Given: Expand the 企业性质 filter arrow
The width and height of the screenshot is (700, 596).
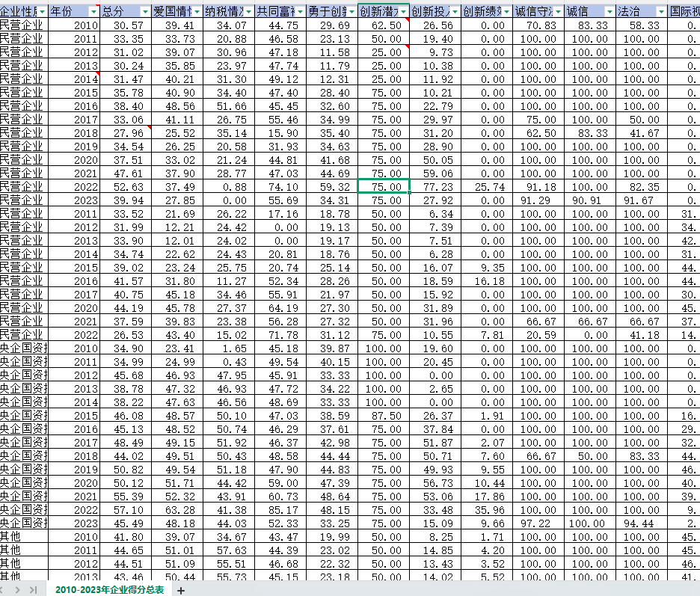Looking at the screenshot, I should point(42,12).
